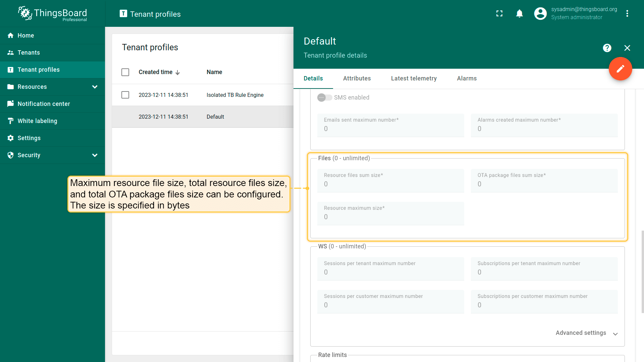Switch to the Latest telemetry tab
Image resolution: width=644 pixels, height=362 pixels.
[414, 78]
